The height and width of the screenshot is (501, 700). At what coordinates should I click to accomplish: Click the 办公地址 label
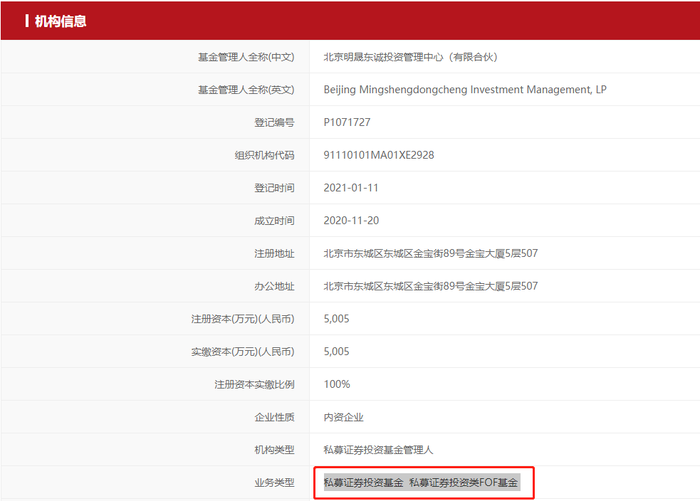pyautogui.click(x=275, y=286)
